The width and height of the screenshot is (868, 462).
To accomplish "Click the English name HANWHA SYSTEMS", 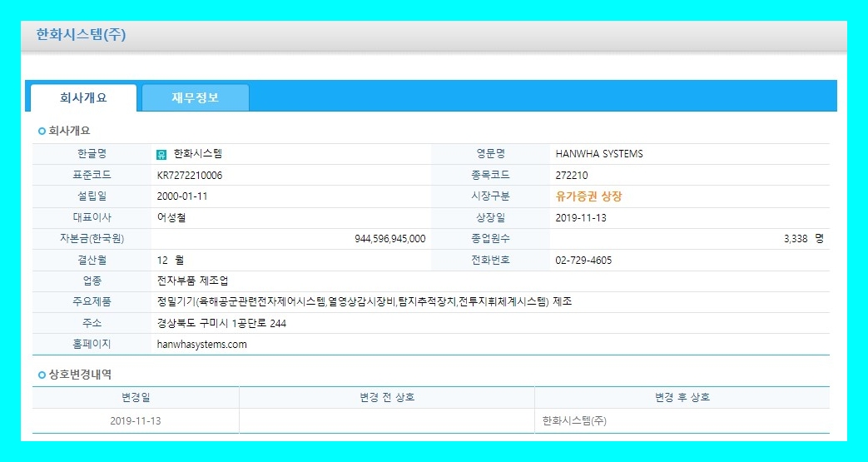I will click(x=599, y=154).
